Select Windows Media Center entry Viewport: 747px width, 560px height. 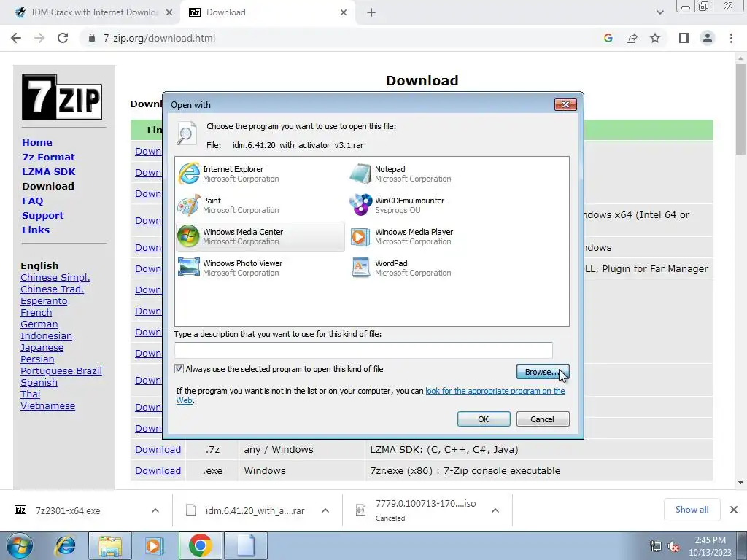[260, 237]
